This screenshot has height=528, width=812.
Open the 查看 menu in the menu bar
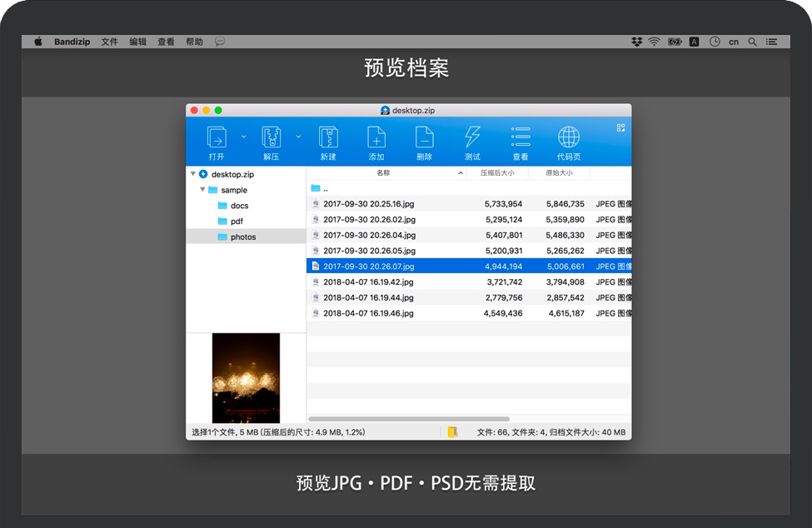(x=166, y=42)
